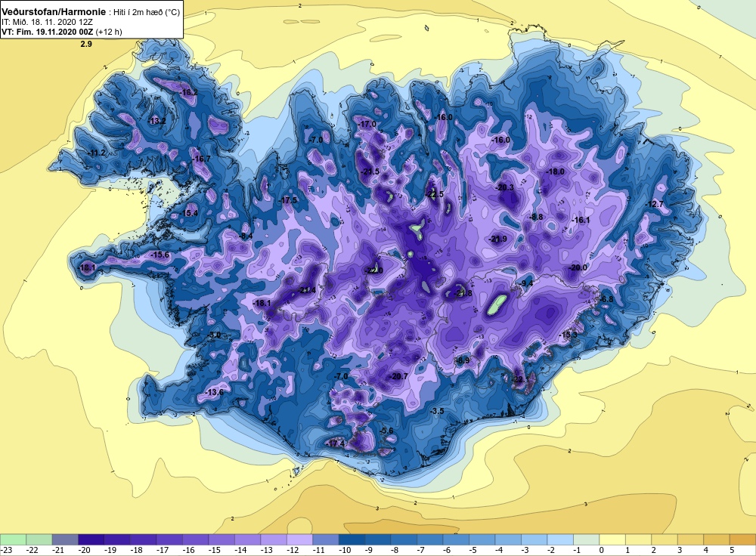Screen dimensions: 756x556
Task: Click the -3.5 temperature label
Action: (x=436, y=411)
